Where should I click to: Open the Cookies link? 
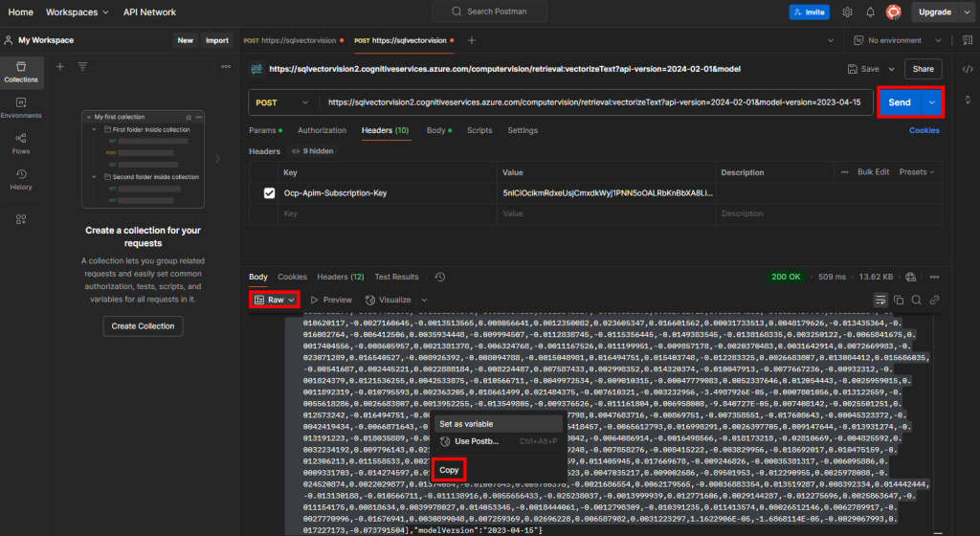tap(924, 130)
